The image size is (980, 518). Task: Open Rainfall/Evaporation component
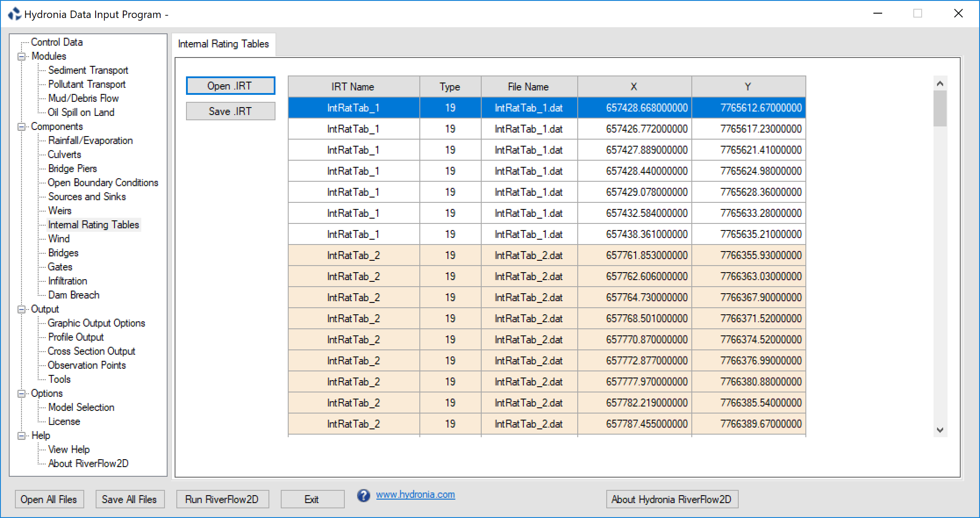(x=90, y=140)
